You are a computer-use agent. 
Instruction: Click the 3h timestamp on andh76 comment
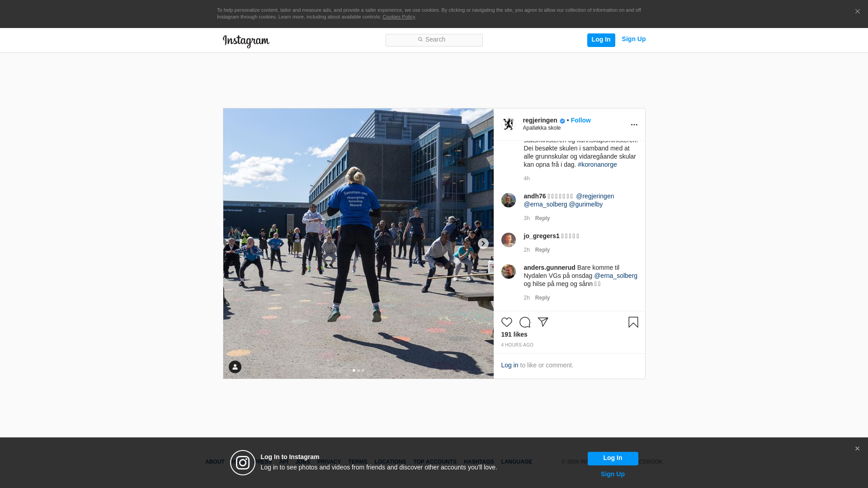527,218
